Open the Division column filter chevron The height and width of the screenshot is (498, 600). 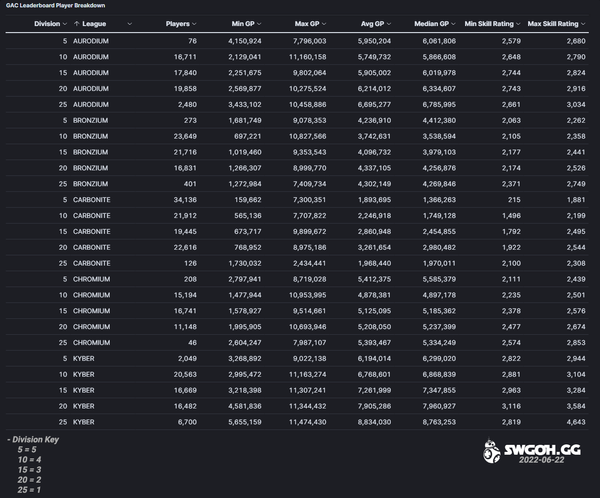[x=66, y=23]
